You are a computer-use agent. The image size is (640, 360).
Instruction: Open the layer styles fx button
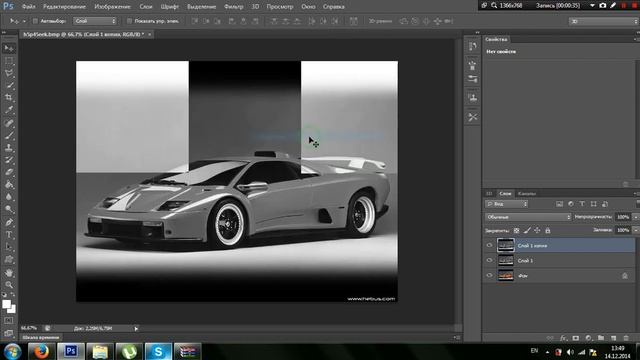(x=563, y=338)
